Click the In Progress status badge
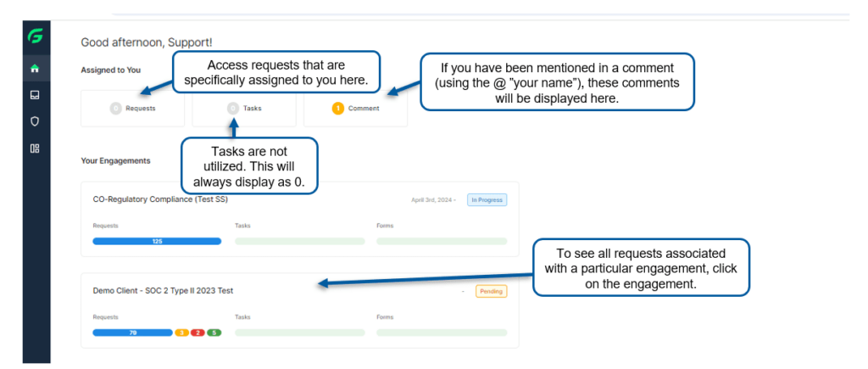 click(487, 200)
